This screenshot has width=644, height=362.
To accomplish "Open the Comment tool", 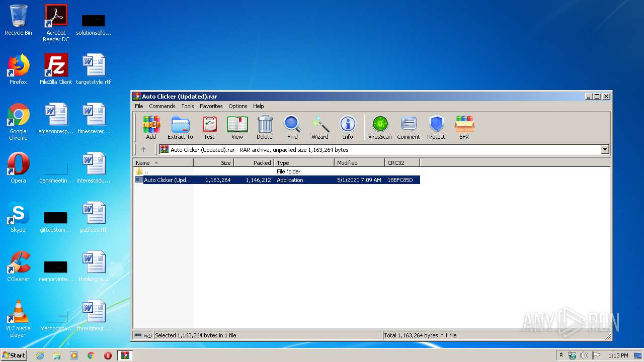I will point(409,127).
